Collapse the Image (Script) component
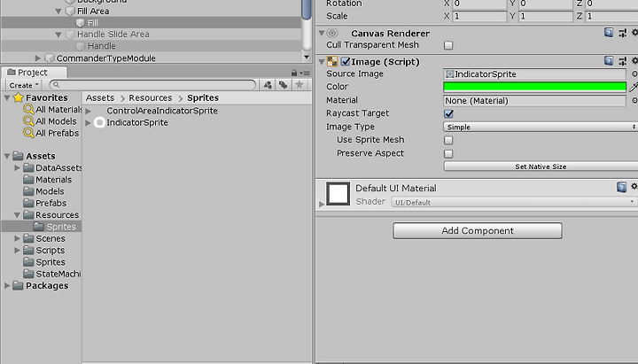This screenshot has height=364, width=638. (322, 62)
